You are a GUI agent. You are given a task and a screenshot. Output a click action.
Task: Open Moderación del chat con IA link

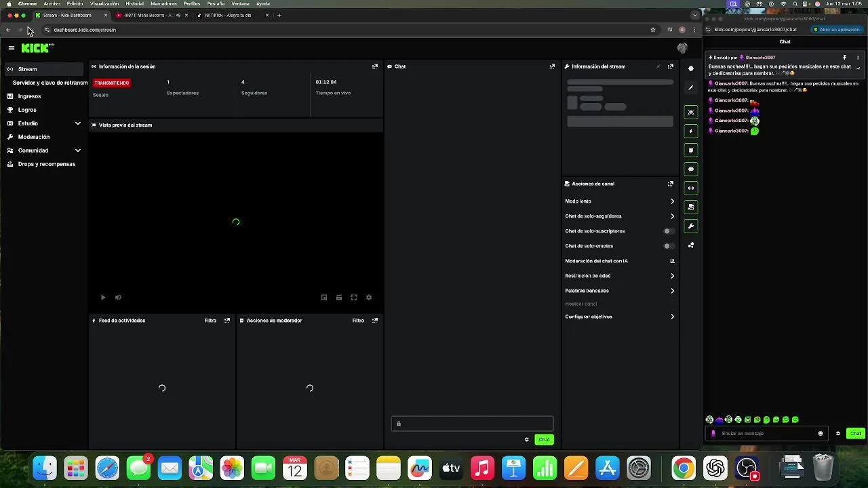coord(620,261)
